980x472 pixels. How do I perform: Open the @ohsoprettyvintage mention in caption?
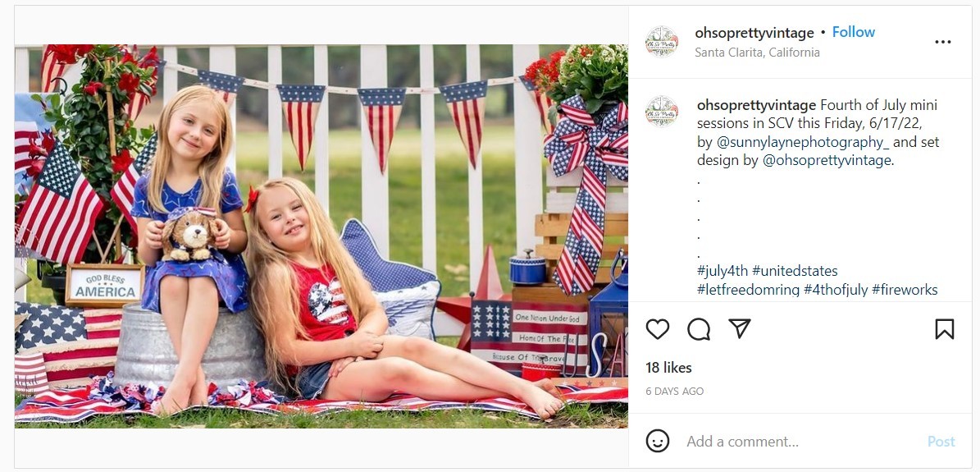(x=827, y=161)
